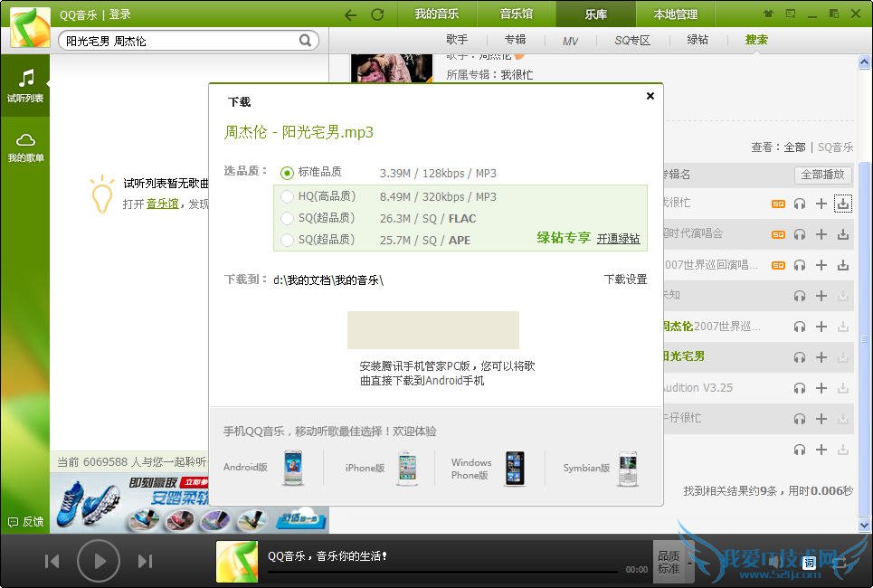Screen dimensions: 873x588
Task: Filter results by SQ音乐
Action: 835,147
